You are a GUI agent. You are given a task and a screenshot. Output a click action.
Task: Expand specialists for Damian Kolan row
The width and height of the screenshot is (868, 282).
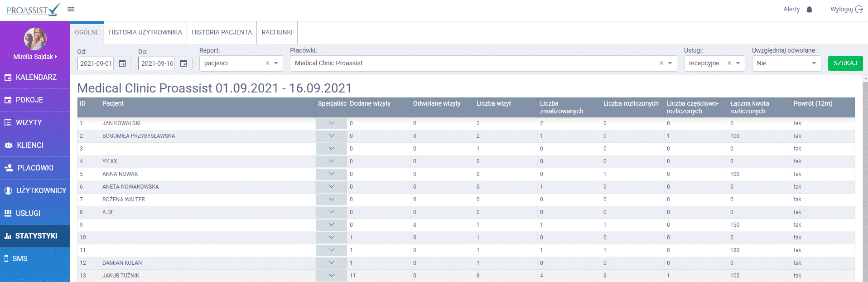click(331, 263)
